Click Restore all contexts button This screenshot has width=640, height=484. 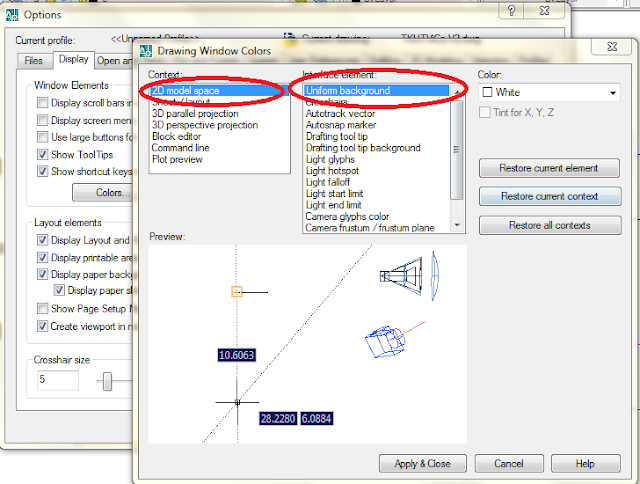pyautogui.click(x=550, y=225)
